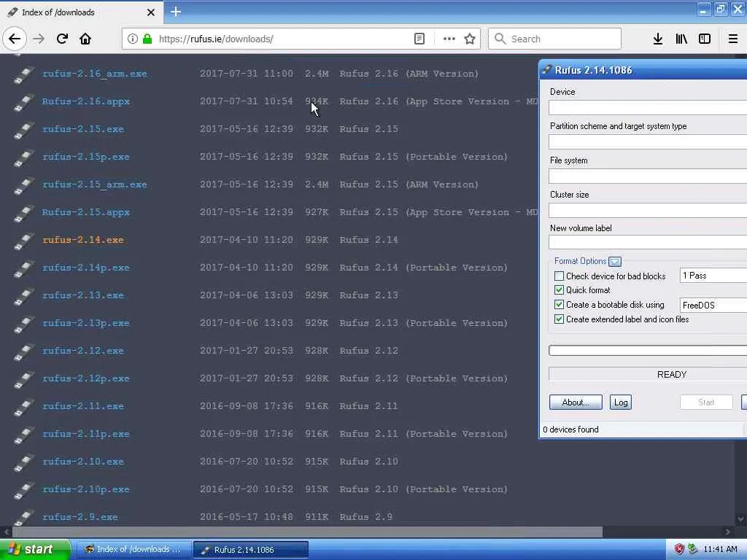Close the Index of /downloads tab

pyautogui.click(x=150, y=12)
